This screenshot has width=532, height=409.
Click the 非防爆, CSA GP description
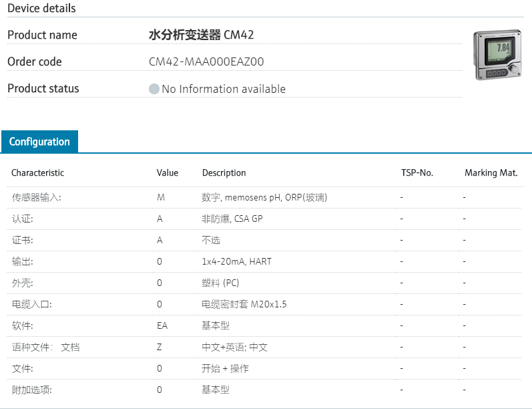[232, 219]
